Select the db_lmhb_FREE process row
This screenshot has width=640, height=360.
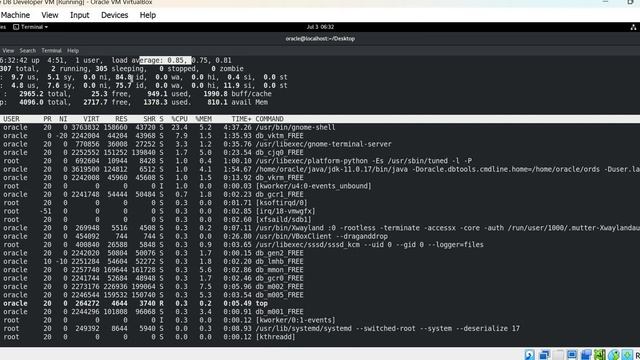tap(320, 261)
